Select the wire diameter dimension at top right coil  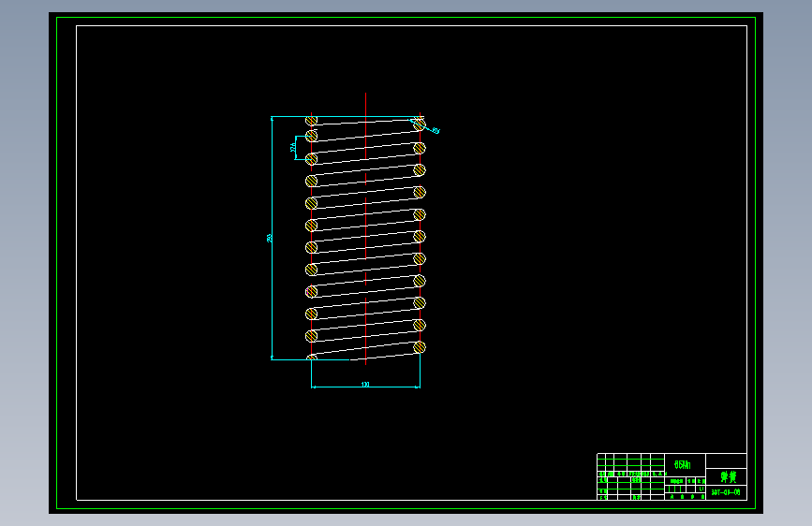(436, 131)
